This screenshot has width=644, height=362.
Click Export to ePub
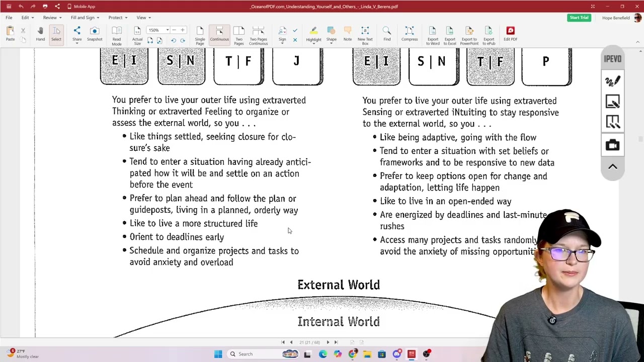click(489, 36)
